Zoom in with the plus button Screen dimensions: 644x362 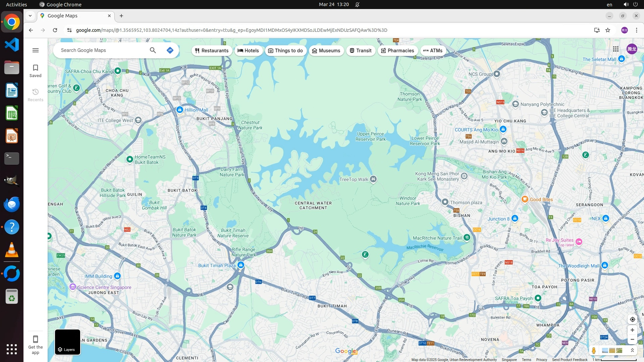coord(632,330)
